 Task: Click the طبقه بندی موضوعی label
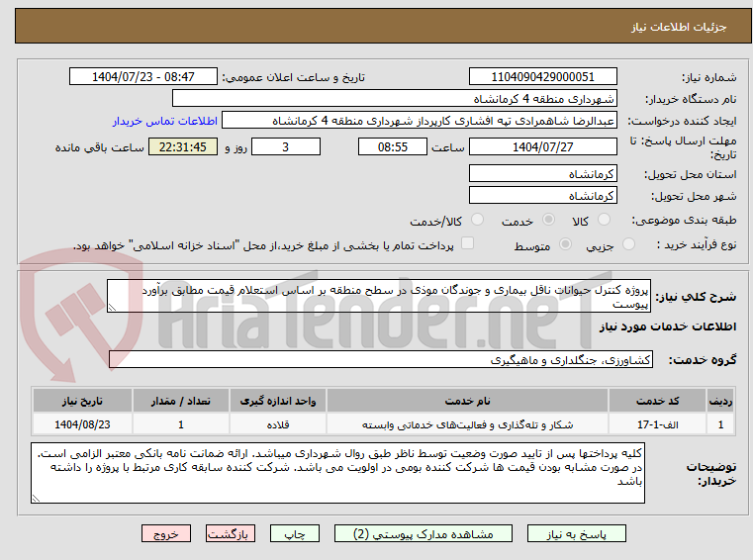pyautogui.click(x=684, y=220)
